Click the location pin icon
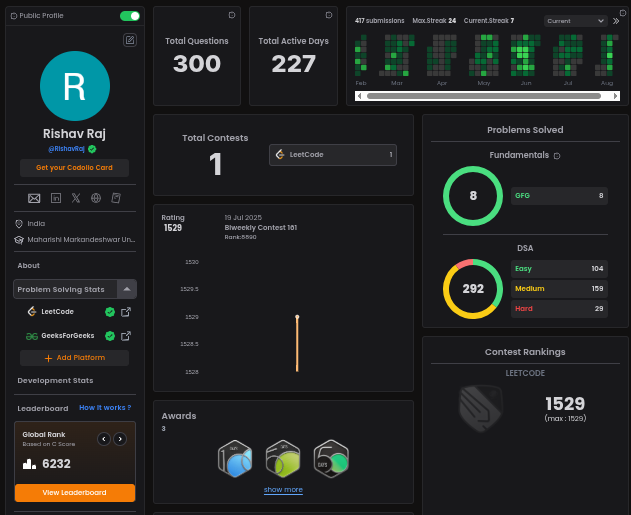 [x=19, y=224]
